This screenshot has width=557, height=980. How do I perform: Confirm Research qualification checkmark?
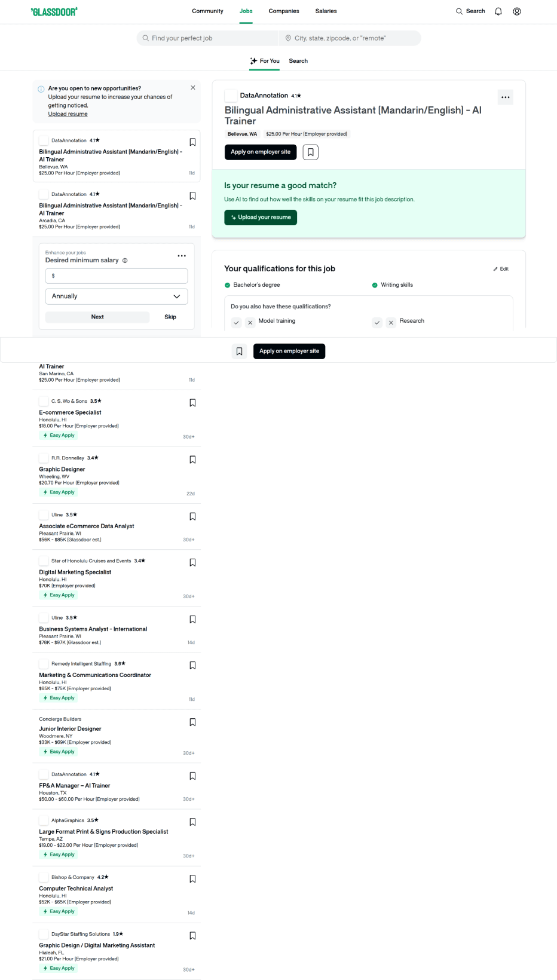pyautogui.click(x=377, y=323)
